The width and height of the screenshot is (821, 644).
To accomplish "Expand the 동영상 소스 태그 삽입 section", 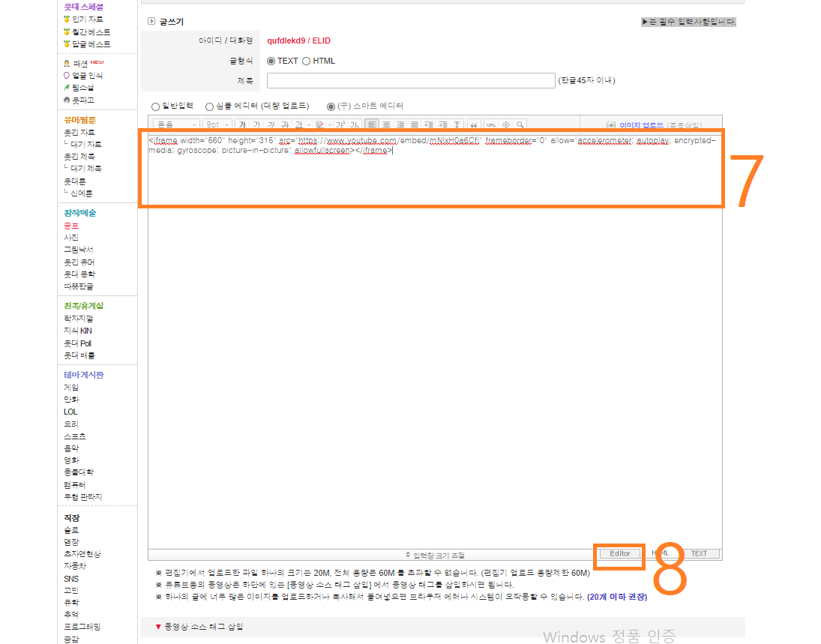I will coord(199,627).
